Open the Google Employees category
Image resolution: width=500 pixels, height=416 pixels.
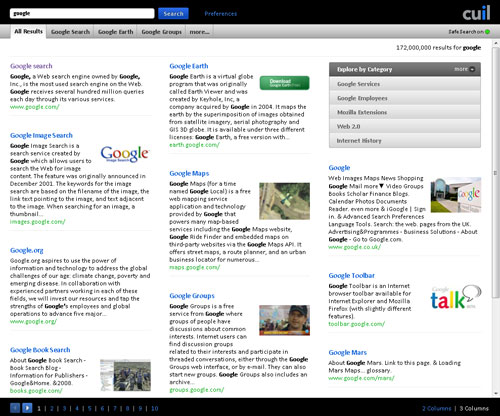(405, 98)
